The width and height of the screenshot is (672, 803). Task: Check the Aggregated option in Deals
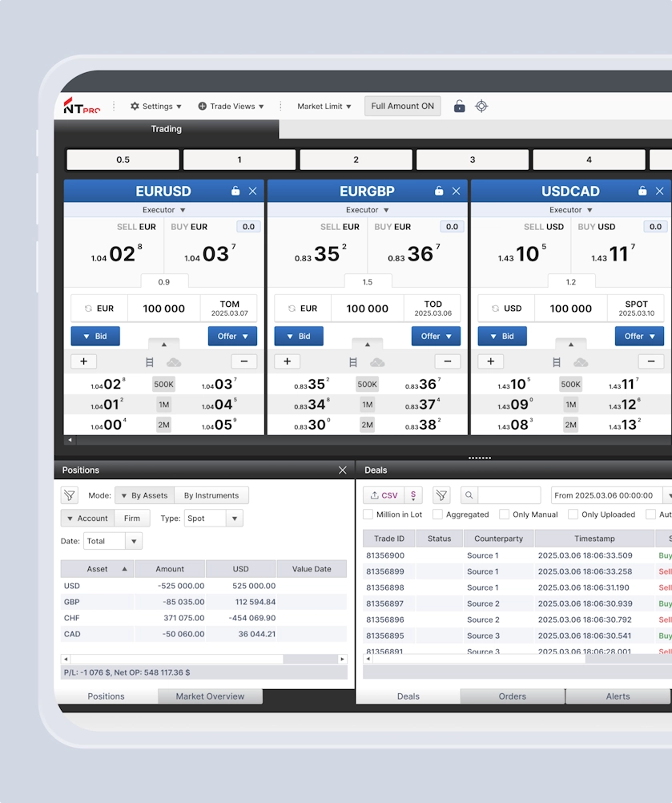(x=437, y=514)
